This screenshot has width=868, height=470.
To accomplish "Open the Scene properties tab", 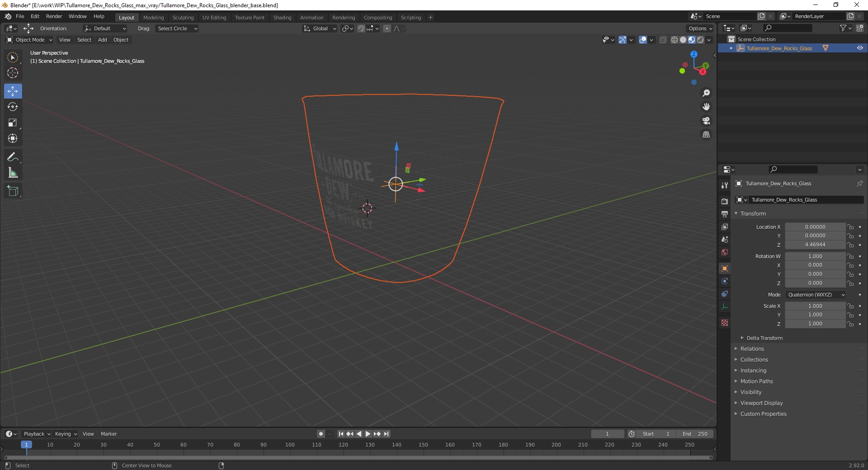I will [x=725, y=239].
